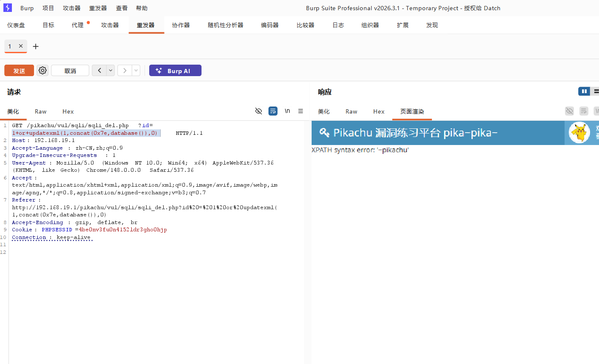Click the 请求 panel heading
The height and width of the screenshot is (364, 599).
[x=14, y=92]
